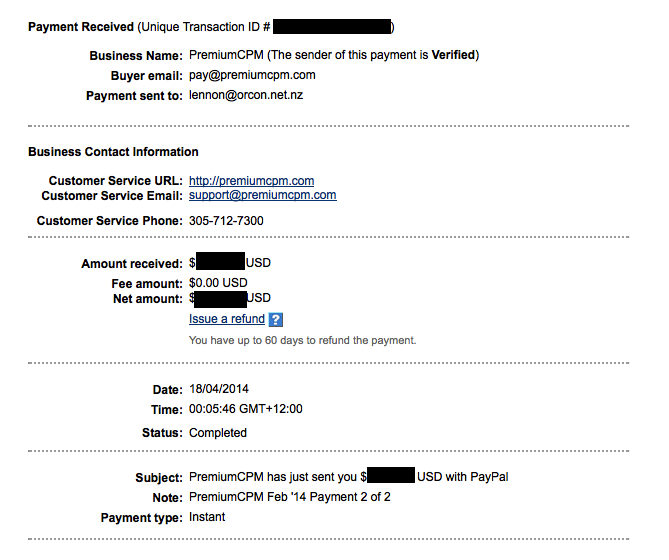669x560 pixels.
Task: Click the date value 18/04/2014
Action: pos(219,389)
